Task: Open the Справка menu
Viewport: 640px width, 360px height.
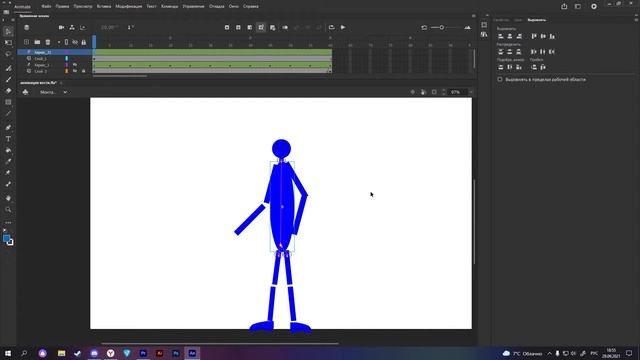Action: click(251, 7)
